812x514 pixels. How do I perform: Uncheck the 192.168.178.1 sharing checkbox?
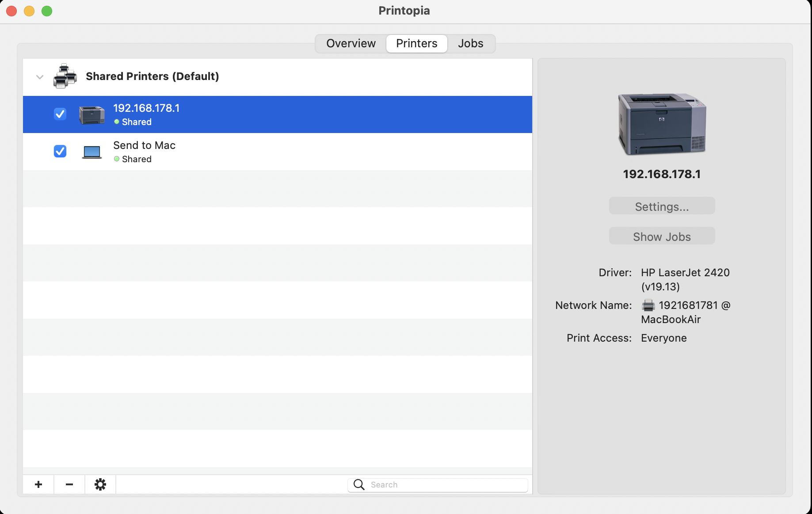(x=60, y=114)
